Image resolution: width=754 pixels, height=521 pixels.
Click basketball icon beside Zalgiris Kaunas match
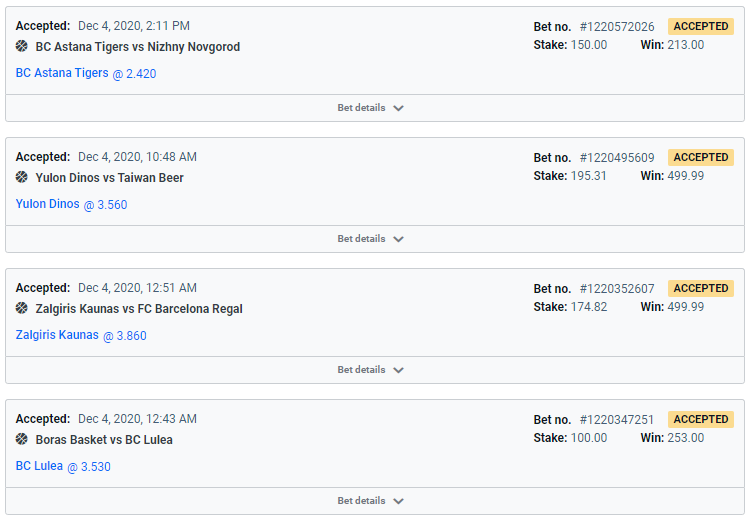pyautogui.click(x=22, y=308)
